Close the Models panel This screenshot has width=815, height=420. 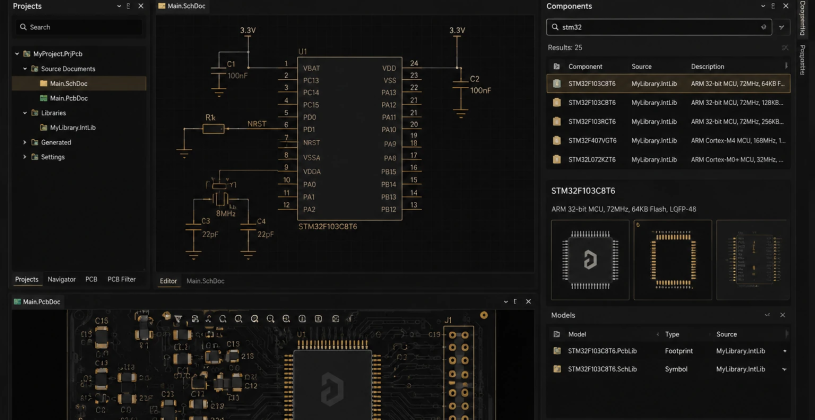click(x=782, y=315)
